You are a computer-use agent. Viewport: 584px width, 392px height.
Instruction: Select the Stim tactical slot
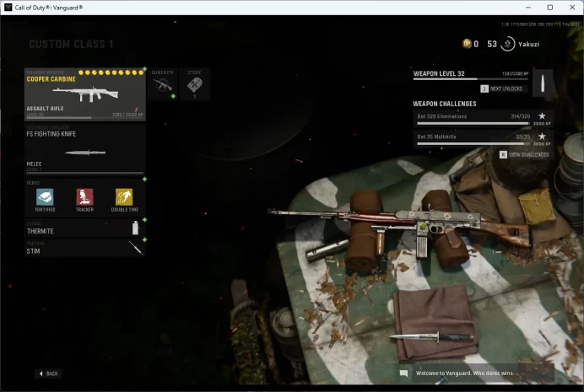(x=85, y=248)
